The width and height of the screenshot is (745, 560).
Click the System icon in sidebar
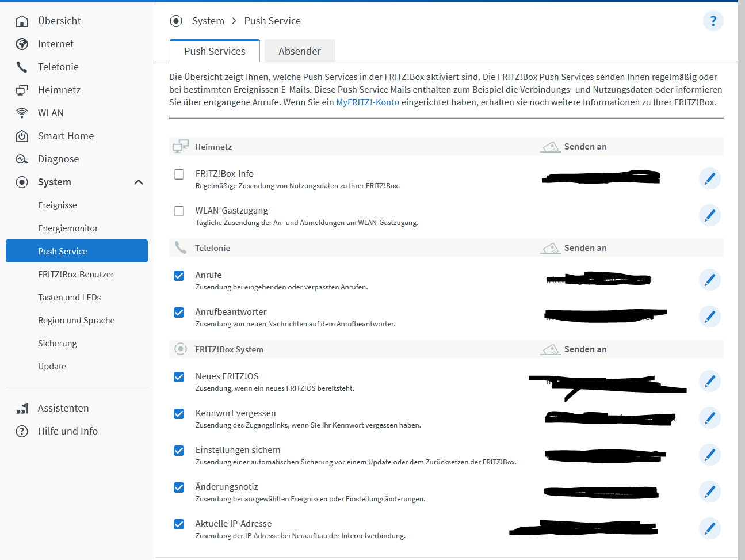pos(22,182)
